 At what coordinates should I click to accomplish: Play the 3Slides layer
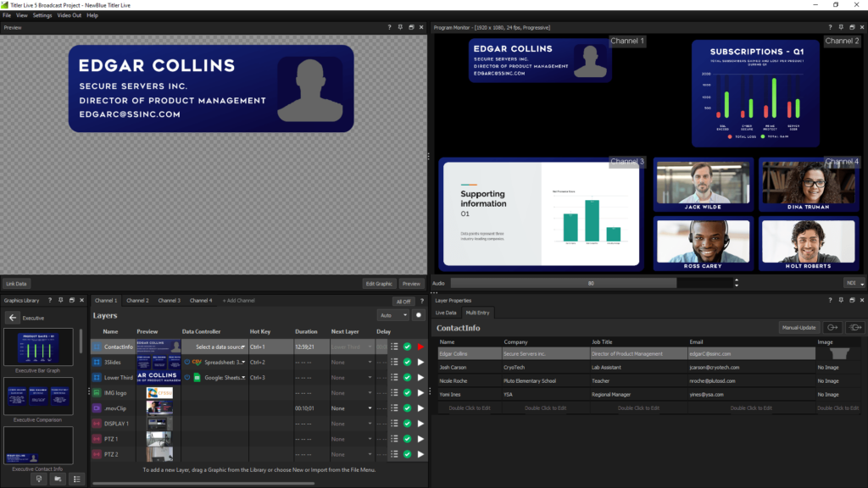420,363
